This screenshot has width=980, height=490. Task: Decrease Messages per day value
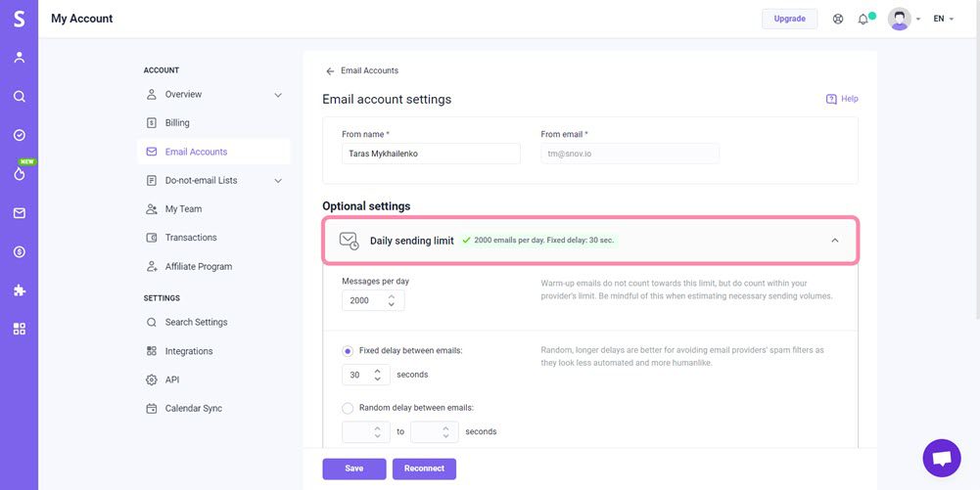pos(392,304)
